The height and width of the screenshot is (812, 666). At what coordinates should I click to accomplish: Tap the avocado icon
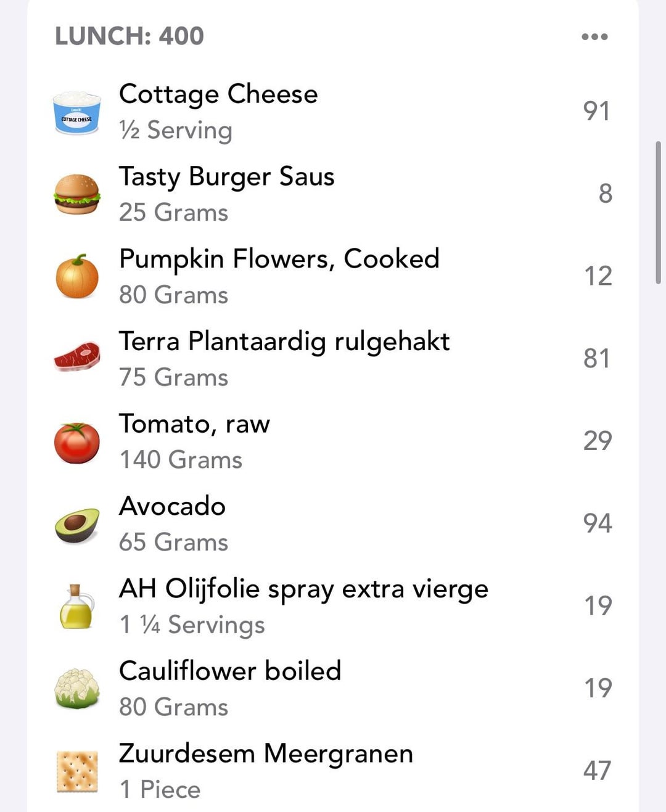click(76, 524)
